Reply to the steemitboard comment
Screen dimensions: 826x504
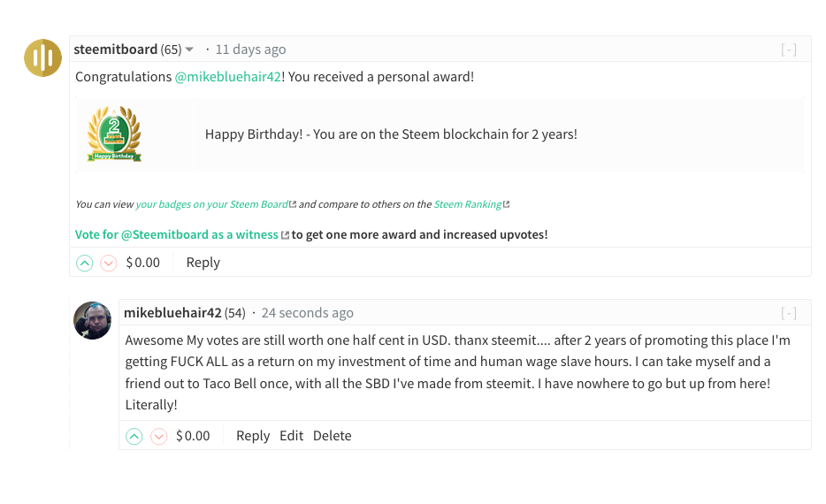click(203, 263)
